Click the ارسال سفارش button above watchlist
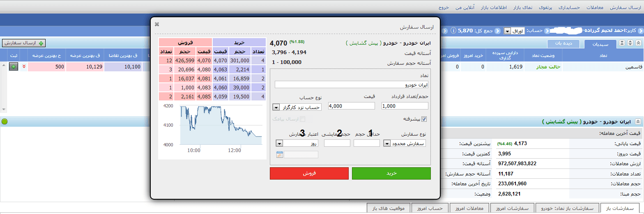The width and height of the screenshot is (644, 214). (x=24, y=43)
